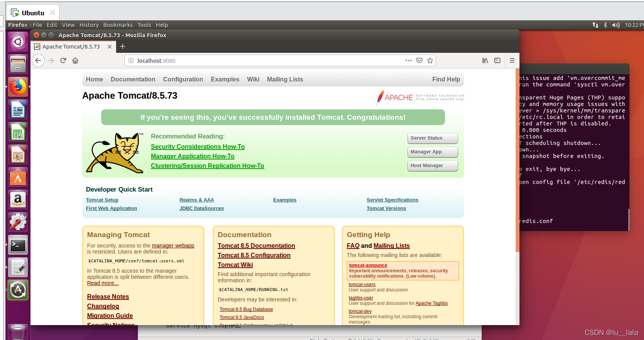Image resolution: width=644 pixels, height=340 pixels.
Task: Open System Settings from launcher
Action: [18, 222]
